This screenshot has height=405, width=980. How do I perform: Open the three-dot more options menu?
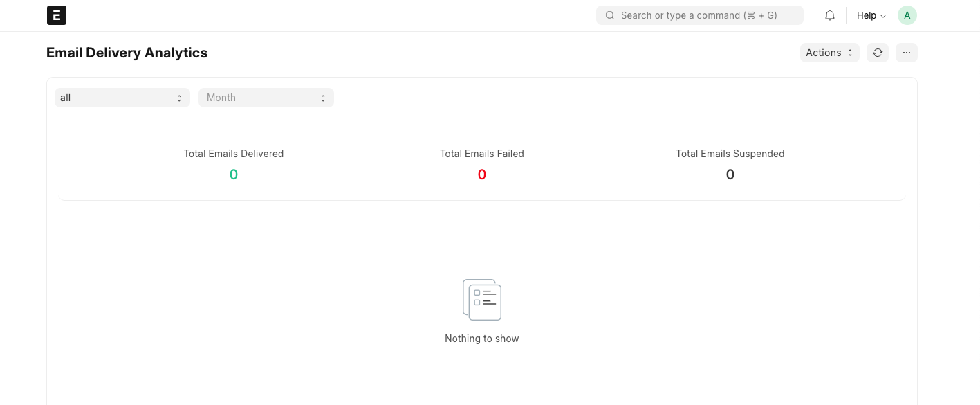tap(906, 53)
